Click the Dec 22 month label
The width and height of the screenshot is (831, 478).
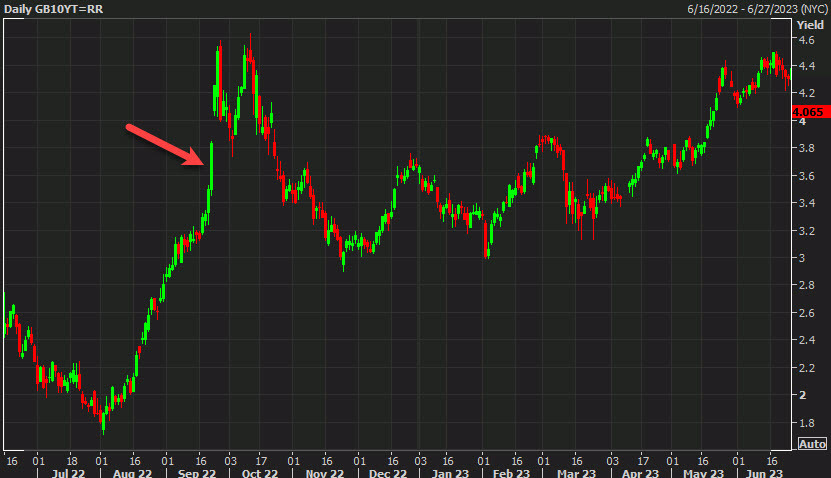[387, 473]
